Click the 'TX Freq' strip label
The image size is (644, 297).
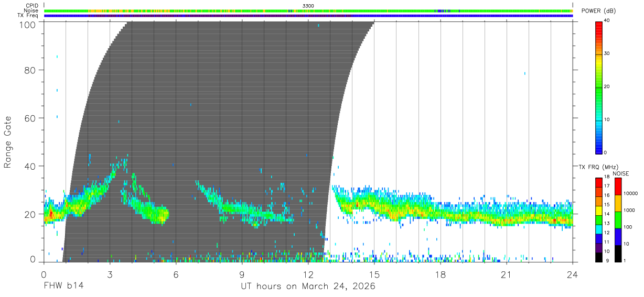point(28,16)
